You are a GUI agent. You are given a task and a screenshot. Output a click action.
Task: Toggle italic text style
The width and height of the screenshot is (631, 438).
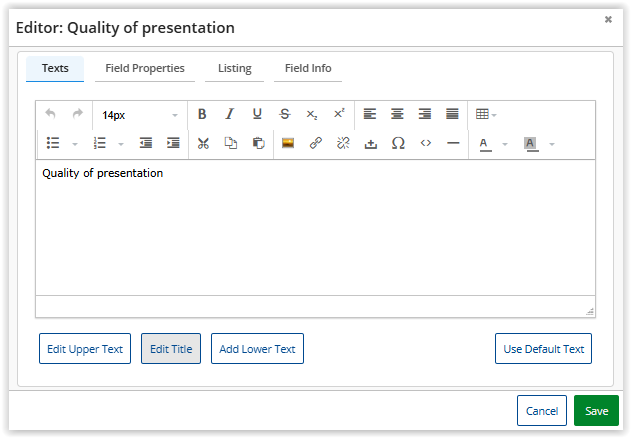click(x=229, y=115)
